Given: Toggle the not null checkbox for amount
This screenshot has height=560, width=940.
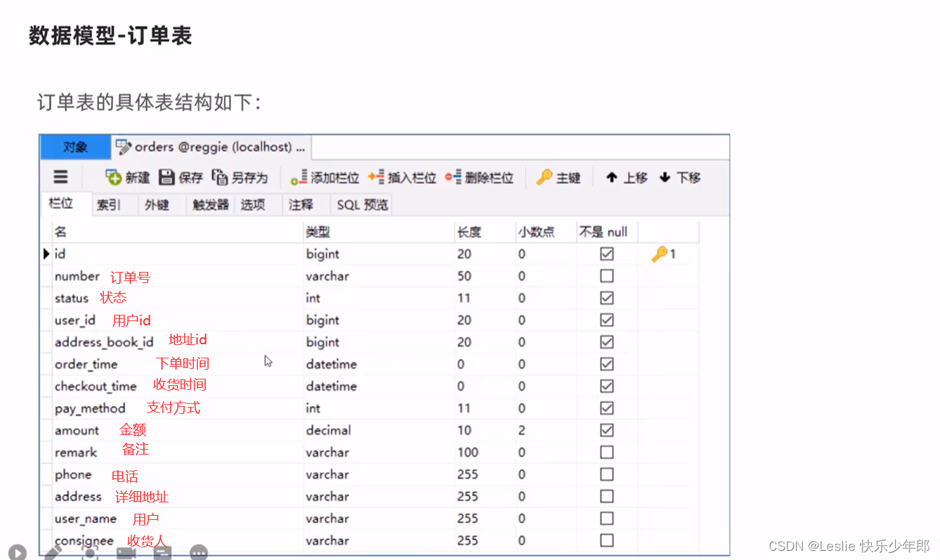Looking at the screenshot, I should pos(607,430).
